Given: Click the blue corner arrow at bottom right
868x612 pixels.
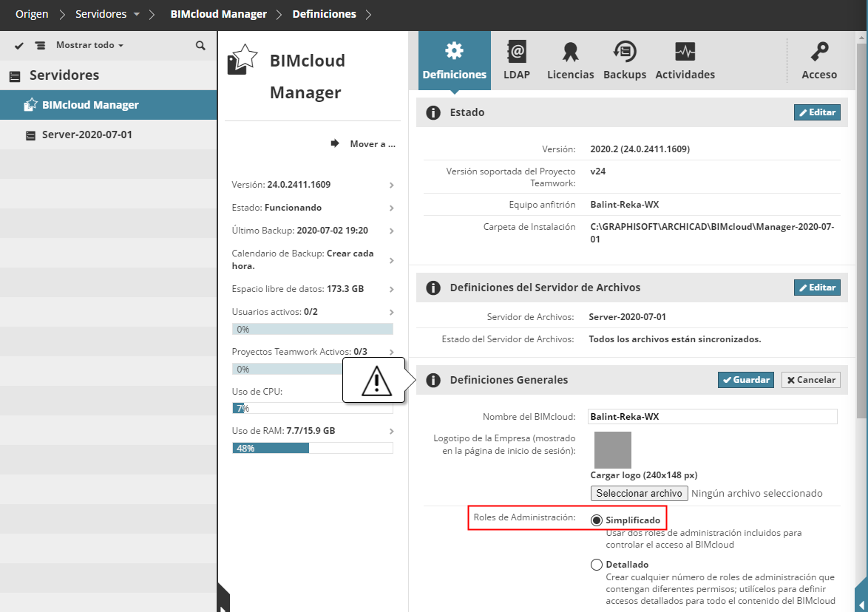Looking at the screenshot, I should pyautogui.click(x=861, y=596).
